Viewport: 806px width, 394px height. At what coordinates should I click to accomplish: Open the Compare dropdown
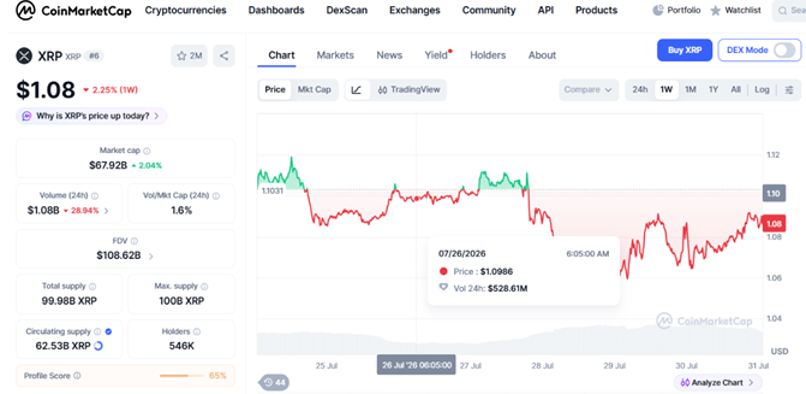[x=588, y=90]
